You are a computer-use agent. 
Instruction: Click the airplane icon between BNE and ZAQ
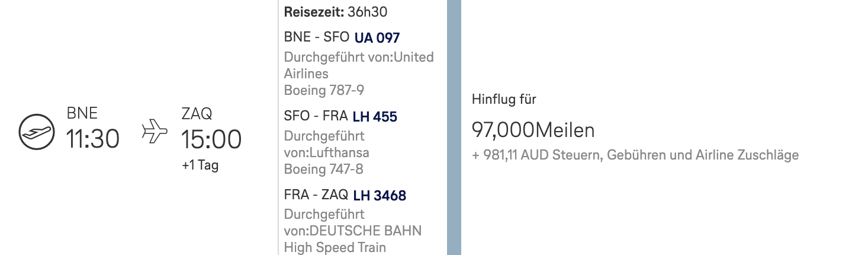click(155, 131)
